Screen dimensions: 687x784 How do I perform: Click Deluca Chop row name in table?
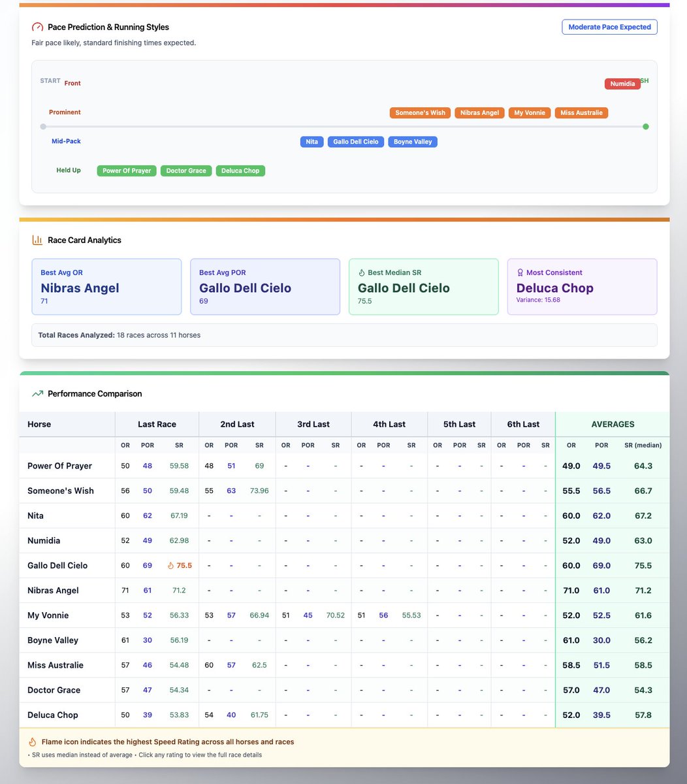coord(52,715)
